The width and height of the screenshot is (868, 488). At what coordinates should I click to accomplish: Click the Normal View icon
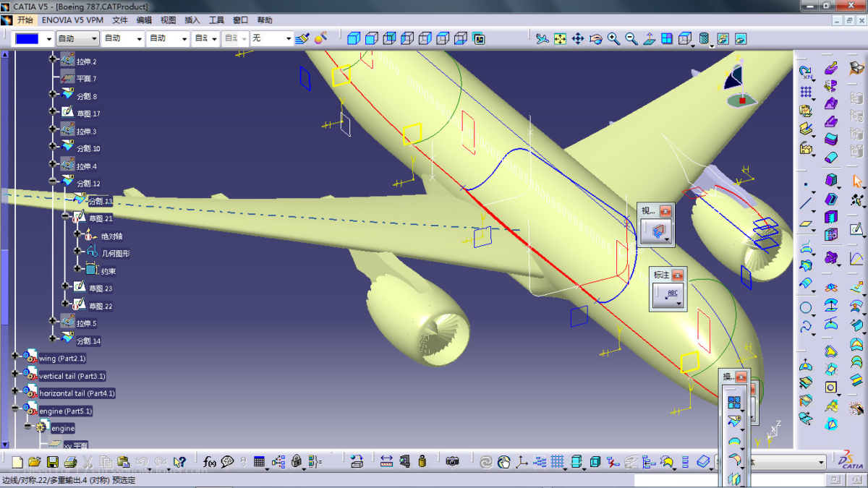(x=650, y=38)
